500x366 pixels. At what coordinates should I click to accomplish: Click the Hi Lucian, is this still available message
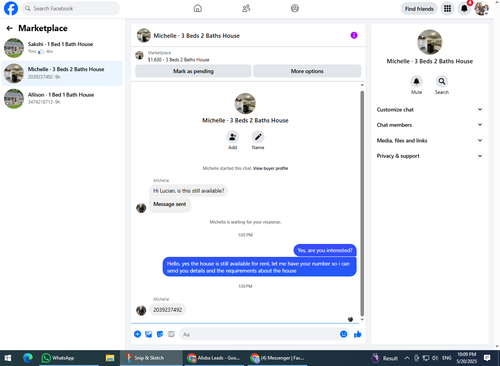(188, 191)
